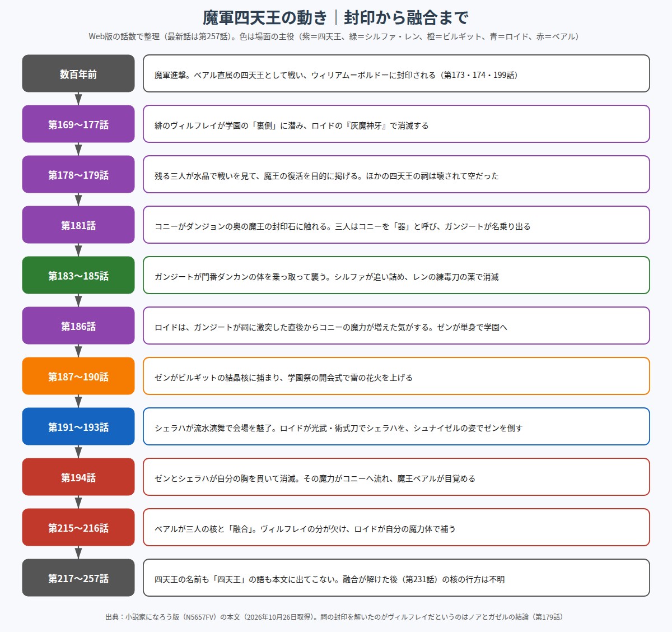Select the blue 第191～193話 label box
Viewport: 672px width, 632px height.
78,426
